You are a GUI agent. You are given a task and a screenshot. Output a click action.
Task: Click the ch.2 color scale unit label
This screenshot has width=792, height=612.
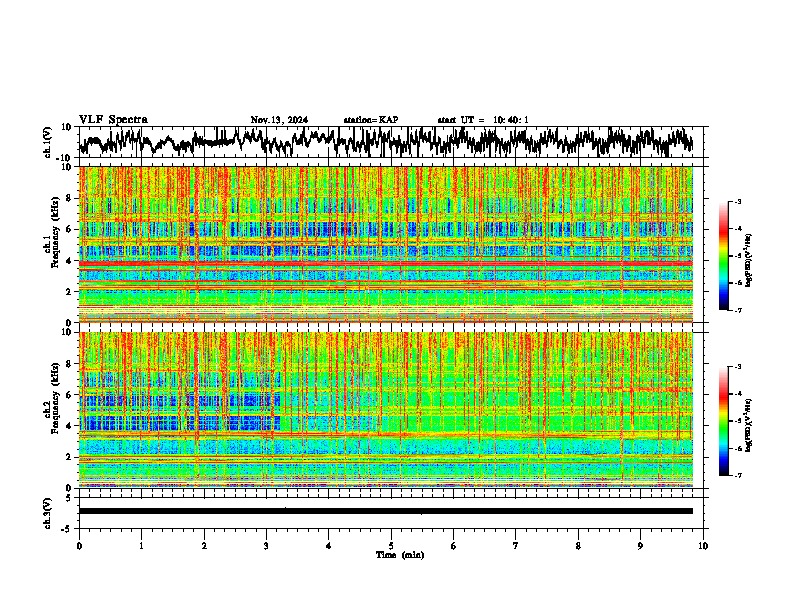(x=748, y=425)
